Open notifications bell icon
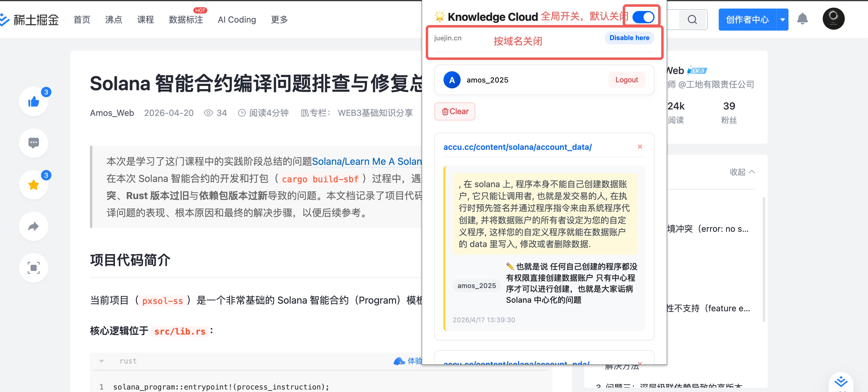The height and width of the screenshot is (392, 868). [802, 19]
